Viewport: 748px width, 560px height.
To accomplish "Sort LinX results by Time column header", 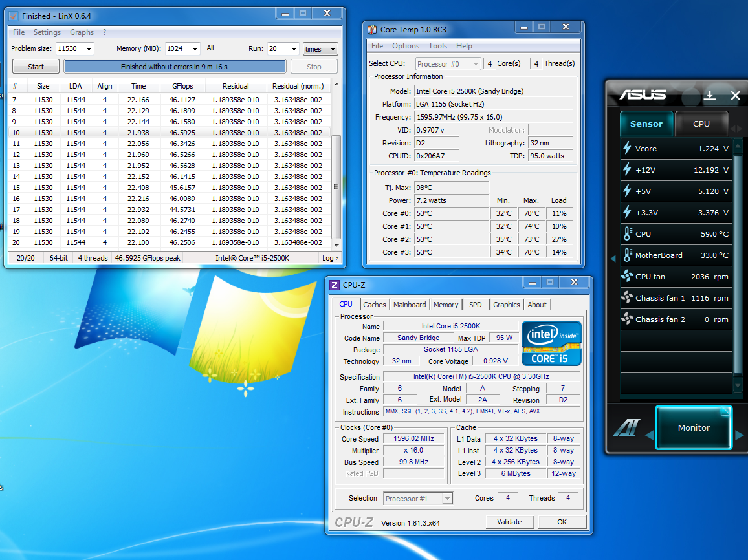I will point(138,86).
